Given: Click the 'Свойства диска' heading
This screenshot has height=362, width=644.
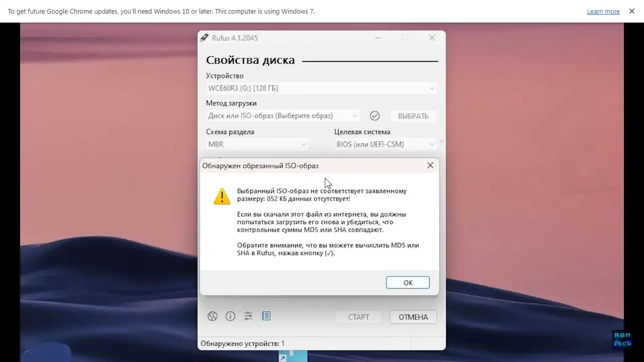Looking at the screenshot, I should [251, 60].
